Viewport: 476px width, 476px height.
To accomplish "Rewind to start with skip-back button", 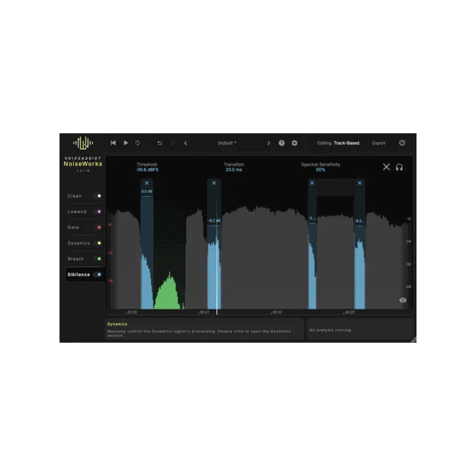I will point(113,143).
